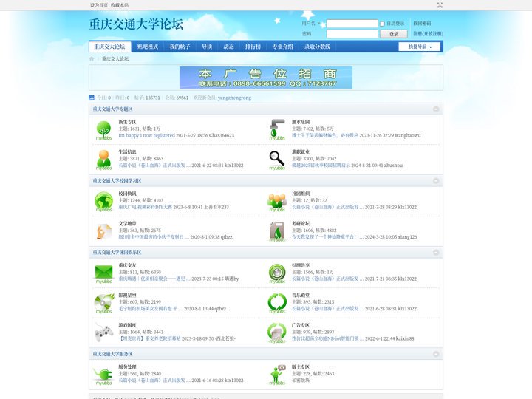This screenshot has width=532, height=399.
Task: Click the 考研论坛 green fuel can icon
Action: (277, 231)
